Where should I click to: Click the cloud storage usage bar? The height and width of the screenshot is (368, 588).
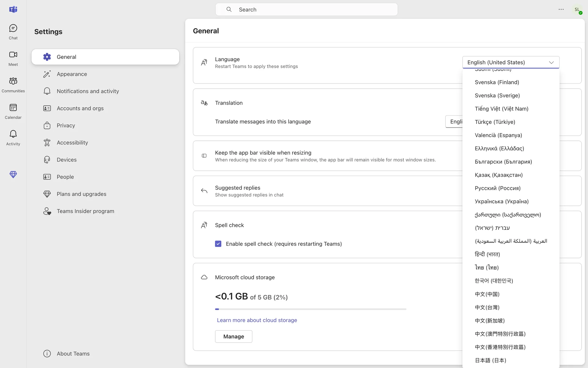[x=310, y=309]
